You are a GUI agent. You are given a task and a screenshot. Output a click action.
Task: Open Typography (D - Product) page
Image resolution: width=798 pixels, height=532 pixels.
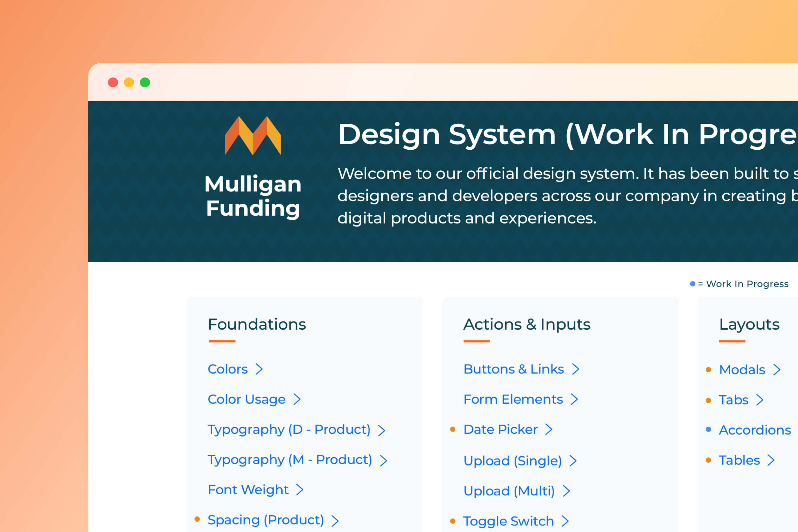(289, 430)
